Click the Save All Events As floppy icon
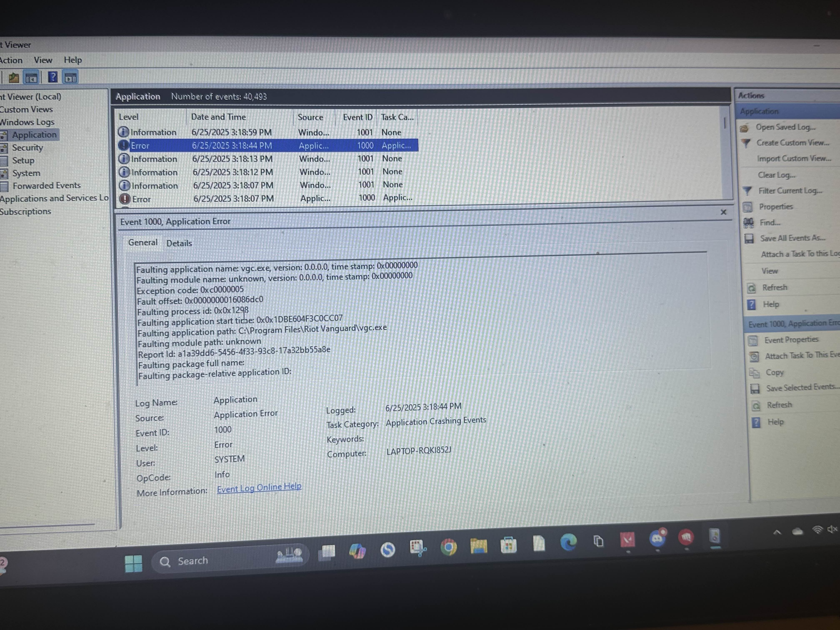 pyautogui.click(x=749, y=239)
